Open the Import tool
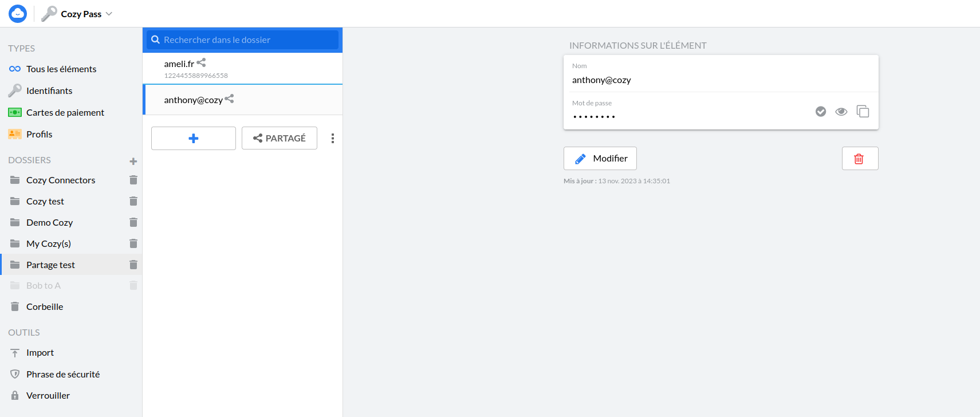Screen dimensions: 980x417 (x=40, y=353)
